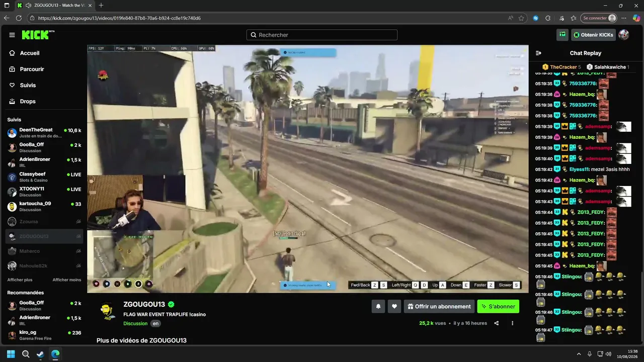This screenshot has width=644, height=362.
Task: Open Read aloud in the address bar
Action: pyautogui.click(x=511, y=18)
